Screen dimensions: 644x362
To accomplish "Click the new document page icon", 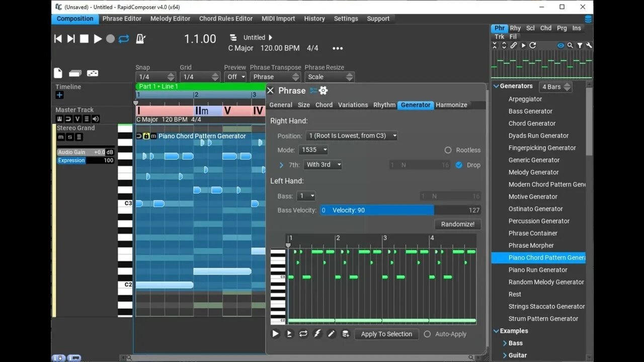I will (58, 73).
